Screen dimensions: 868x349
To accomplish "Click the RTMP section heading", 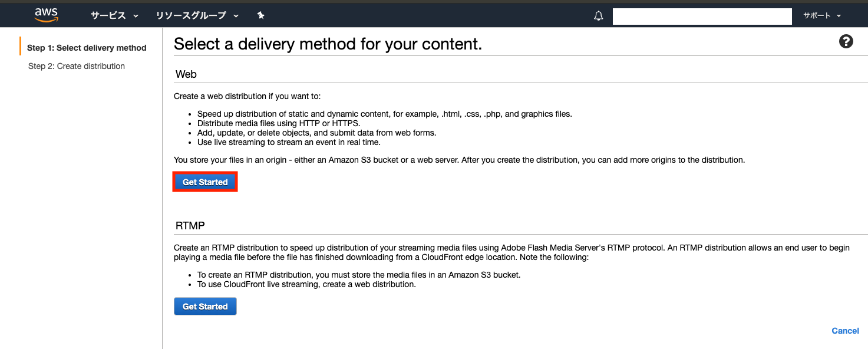I will [190, 226].
